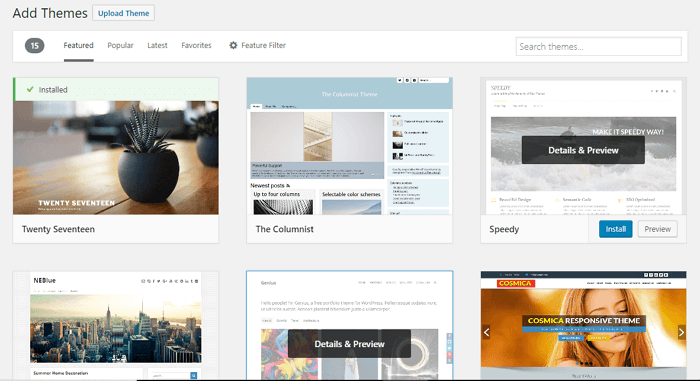Open the Cosmica theme screenshot
This screenshot has width=700, height=381.
point(583,325)
